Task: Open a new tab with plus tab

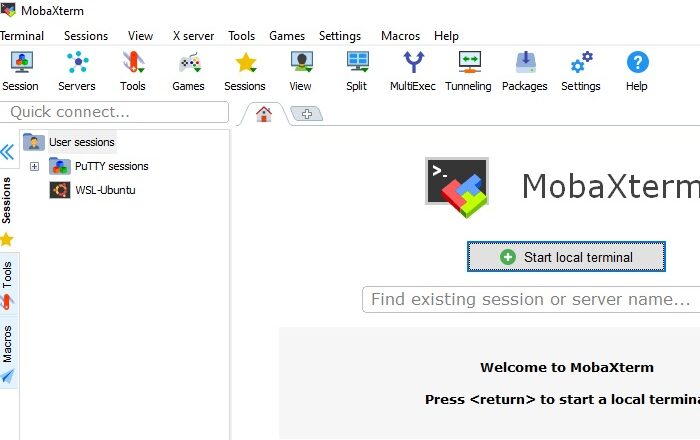Action: pos(307,114)
